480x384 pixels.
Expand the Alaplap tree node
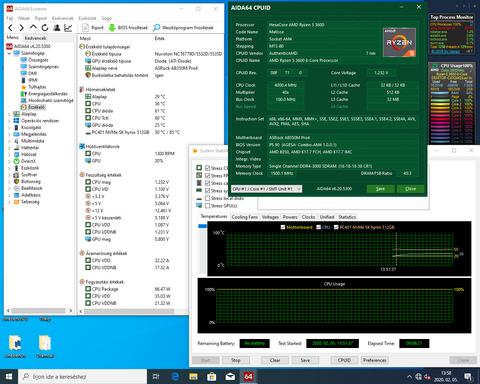coord(9,114)
